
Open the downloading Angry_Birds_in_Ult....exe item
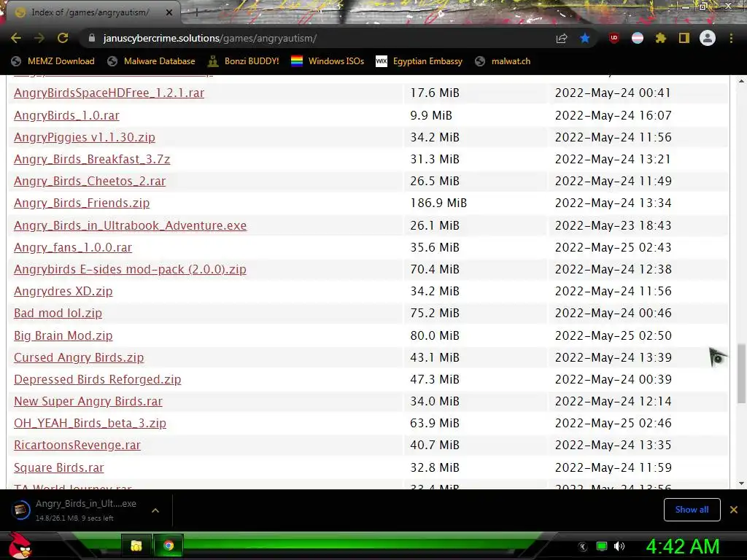(76, 510)
